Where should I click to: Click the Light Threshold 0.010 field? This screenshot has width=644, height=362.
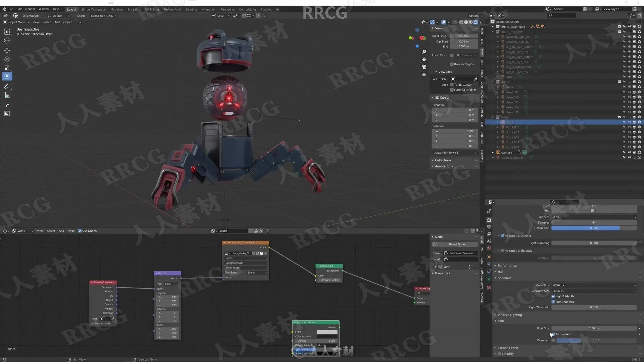(594, 308)
